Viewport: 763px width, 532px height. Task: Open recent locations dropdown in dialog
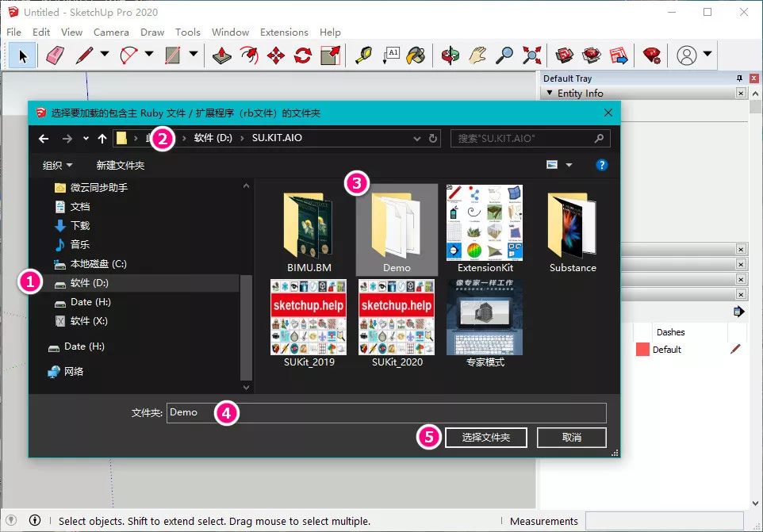pyautogui.click(x=86, y=139)
